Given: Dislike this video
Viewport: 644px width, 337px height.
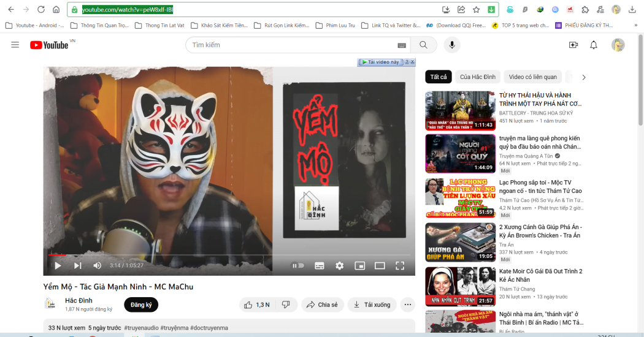Looking at the screenshot, I should click(x=286, y=305).
